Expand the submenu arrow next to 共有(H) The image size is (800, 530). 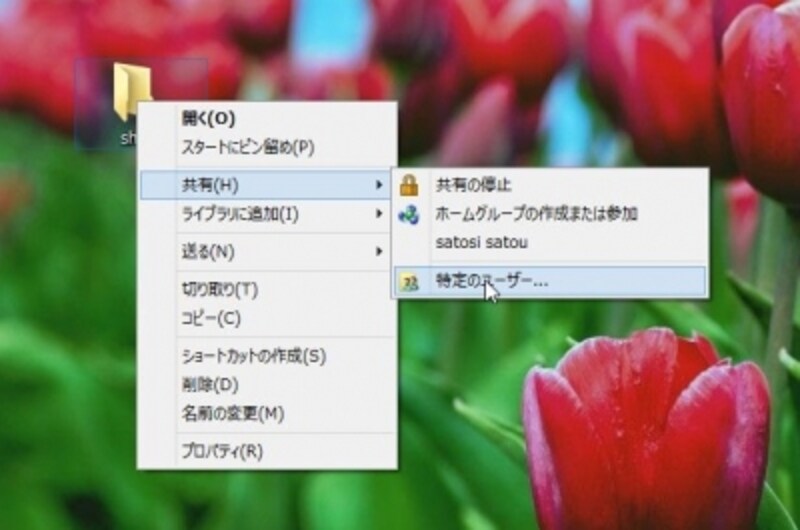pos(379,185)
